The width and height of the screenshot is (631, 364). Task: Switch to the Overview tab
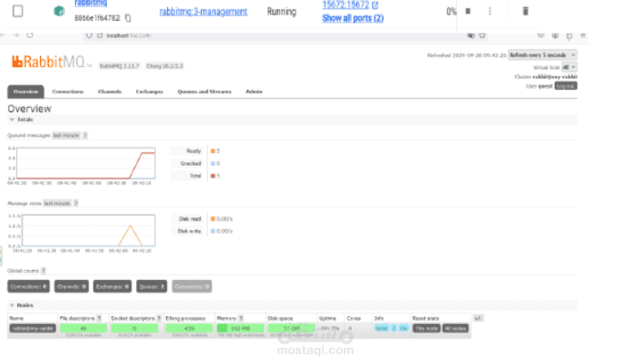pos(25,91)
